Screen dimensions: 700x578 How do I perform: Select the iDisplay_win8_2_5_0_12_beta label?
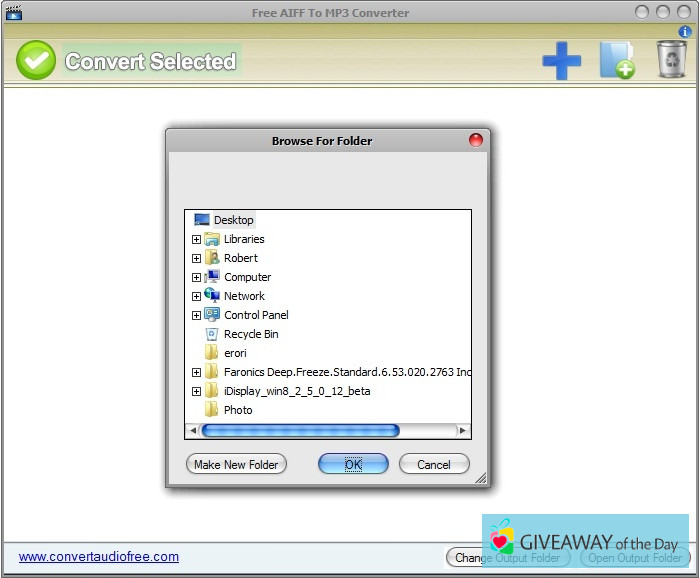[297, 391]
